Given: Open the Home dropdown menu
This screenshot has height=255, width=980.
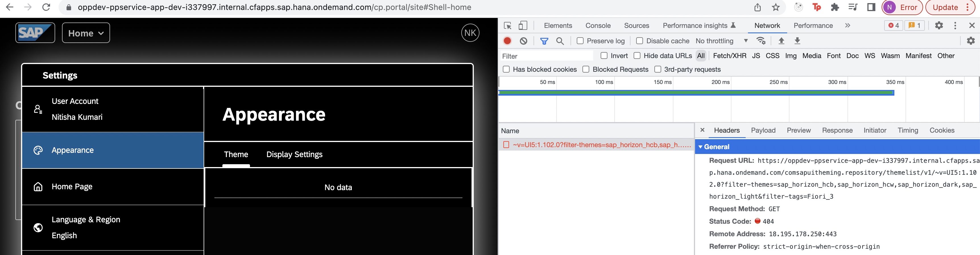Looking at the screenshot, I should tap(86, 33).
